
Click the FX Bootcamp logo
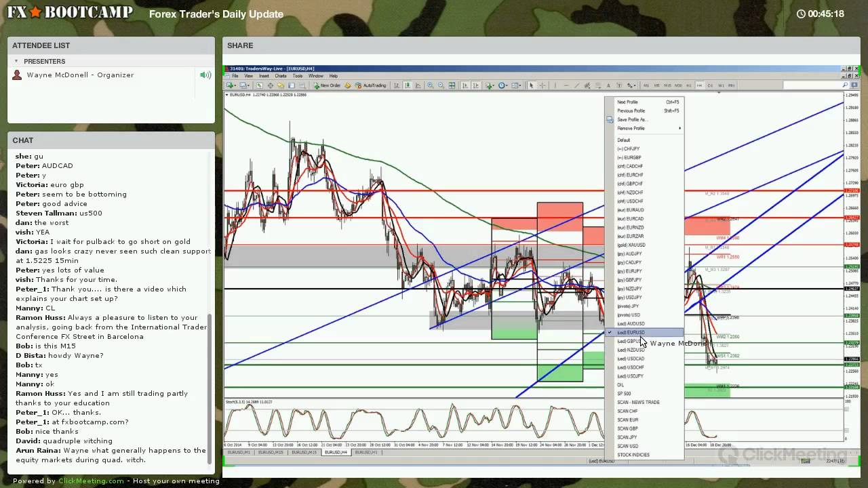[71, 13]
